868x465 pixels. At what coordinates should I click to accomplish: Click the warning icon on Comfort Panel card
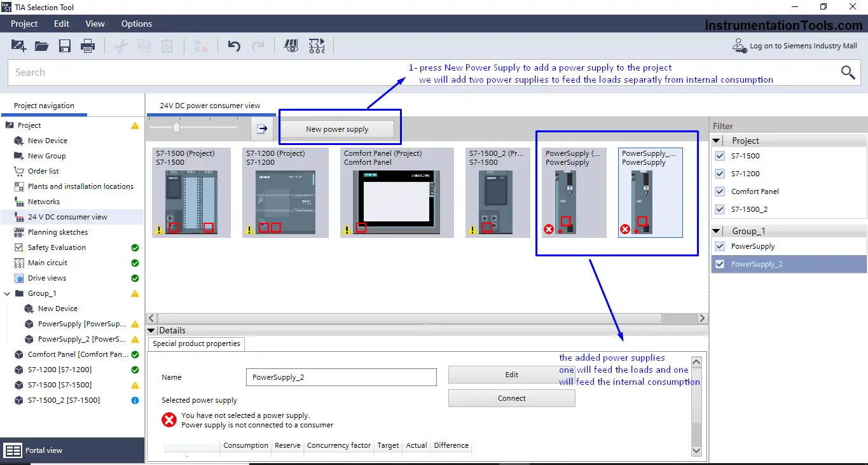click(347, 230)
